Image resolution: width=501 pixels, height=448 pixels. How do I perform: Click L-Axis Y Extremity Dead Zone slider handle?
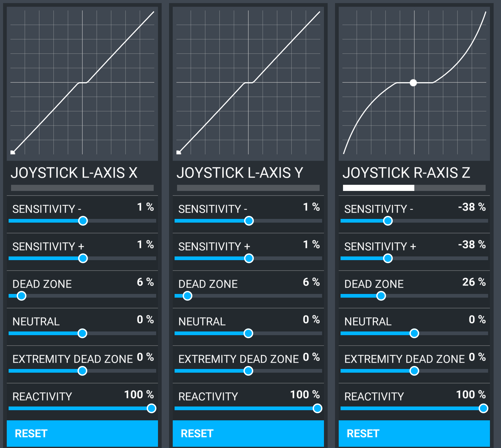pos(248,371)
